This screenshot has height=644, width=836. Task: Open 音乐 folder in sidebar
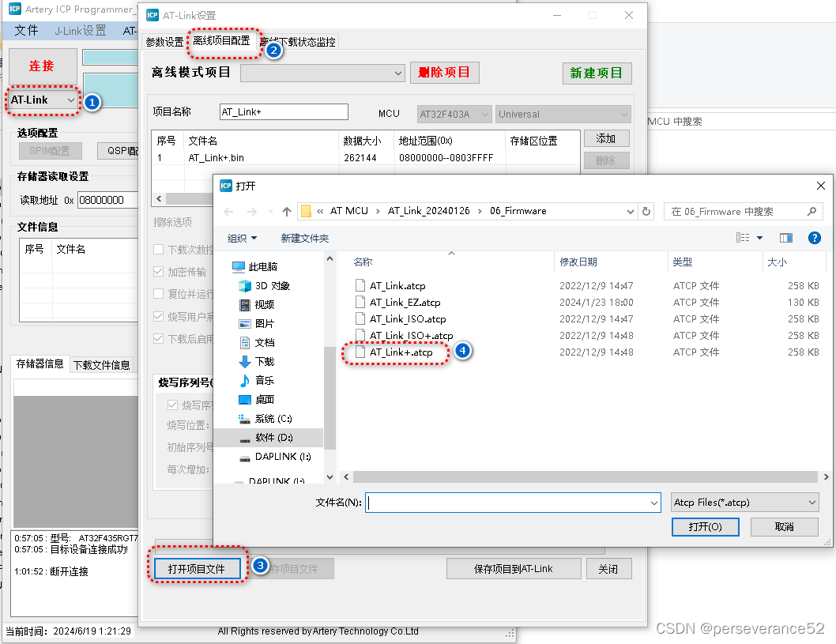(x=257, y=380)
